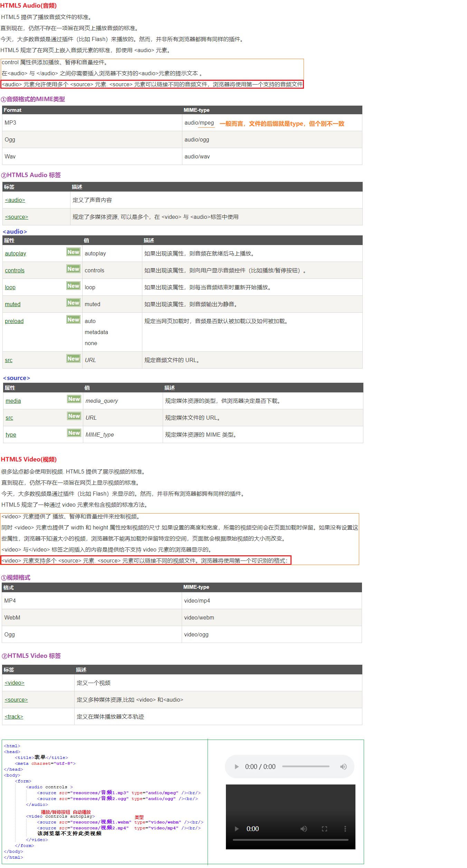
Task: Play the audio in the audio player
Action: [237, 767]
